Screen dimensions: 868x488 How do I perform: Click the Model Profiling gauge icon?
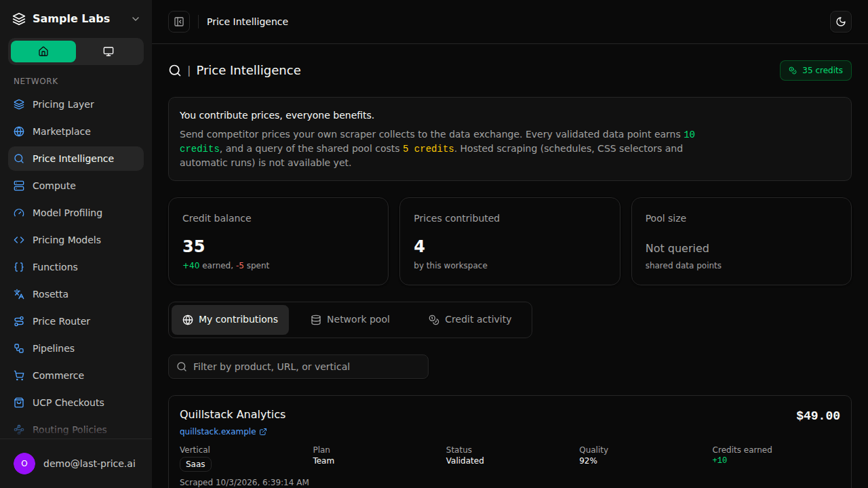click(19, 213)
